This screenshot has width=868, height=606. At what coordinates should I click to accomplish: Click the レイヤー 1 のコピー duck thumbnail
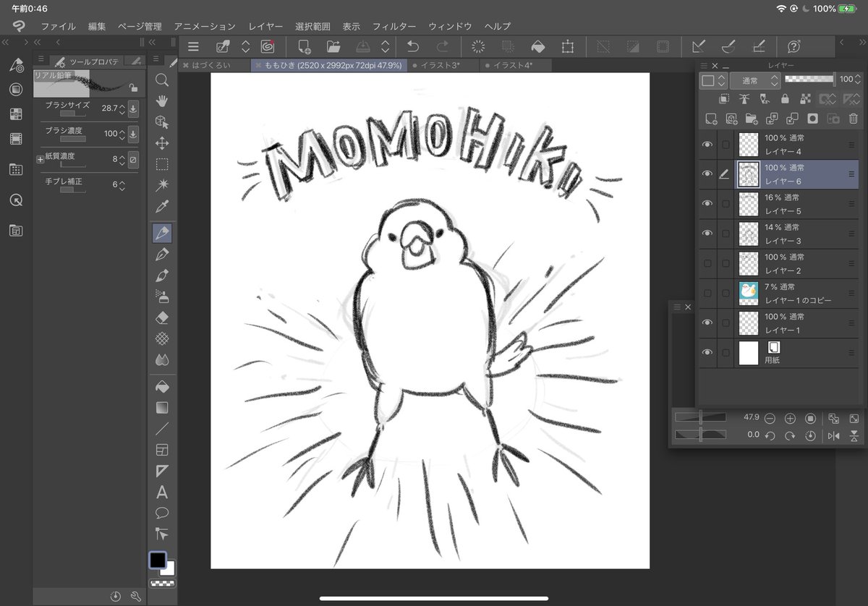pyautogui.click(x=749, y=293)
